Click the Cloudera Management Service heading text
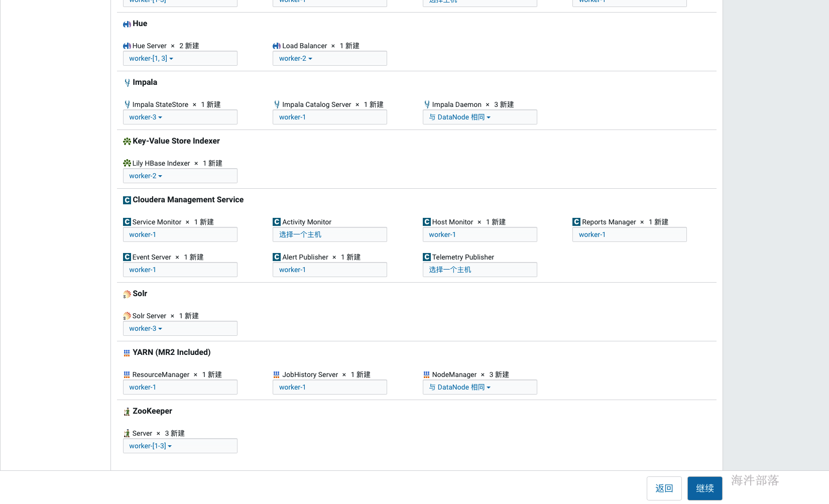 coord(188,200)
